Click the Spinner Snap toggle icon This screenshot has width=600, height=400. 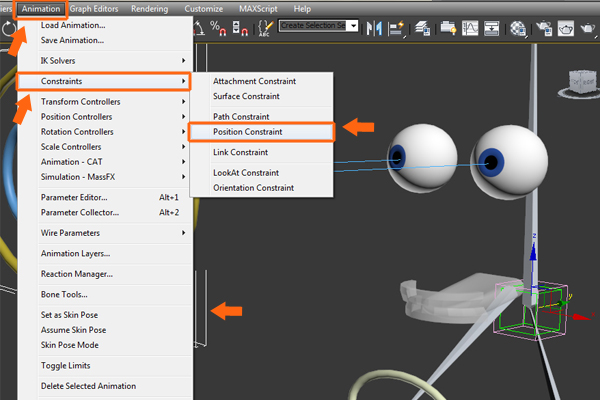240,28
